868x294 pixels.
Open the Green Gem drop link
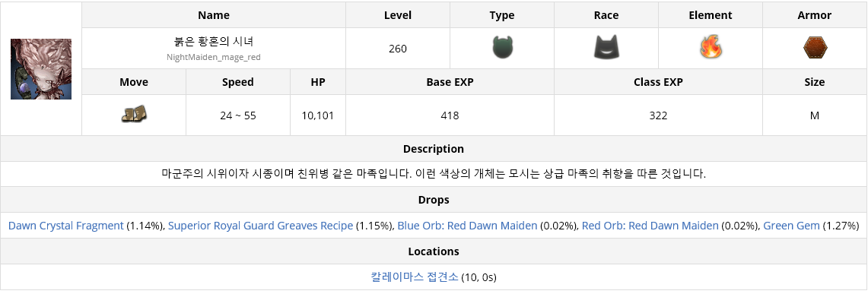click(x=792, y=226)
